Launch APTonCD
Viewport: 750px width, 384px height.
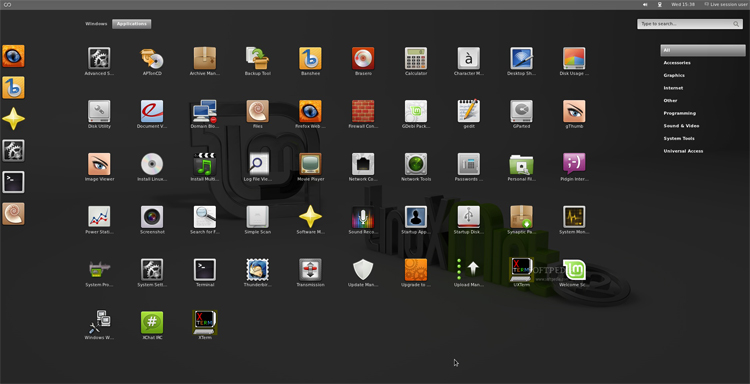pos(152,58)
